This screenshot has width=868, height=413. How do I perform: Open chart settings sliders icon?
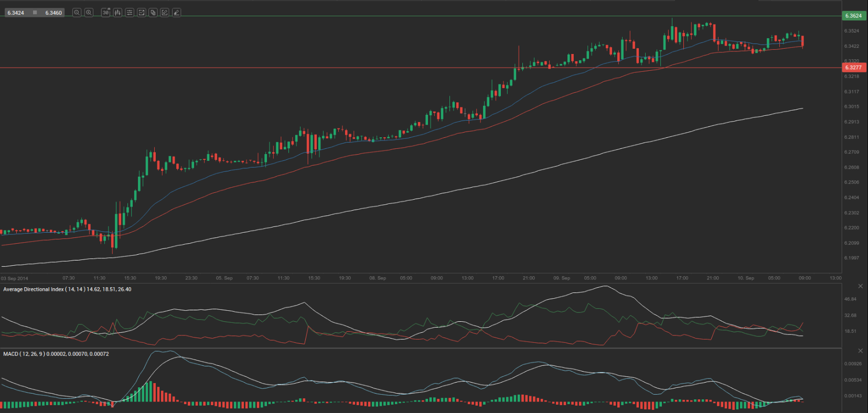pyautogui.click(x=130, y=13)
